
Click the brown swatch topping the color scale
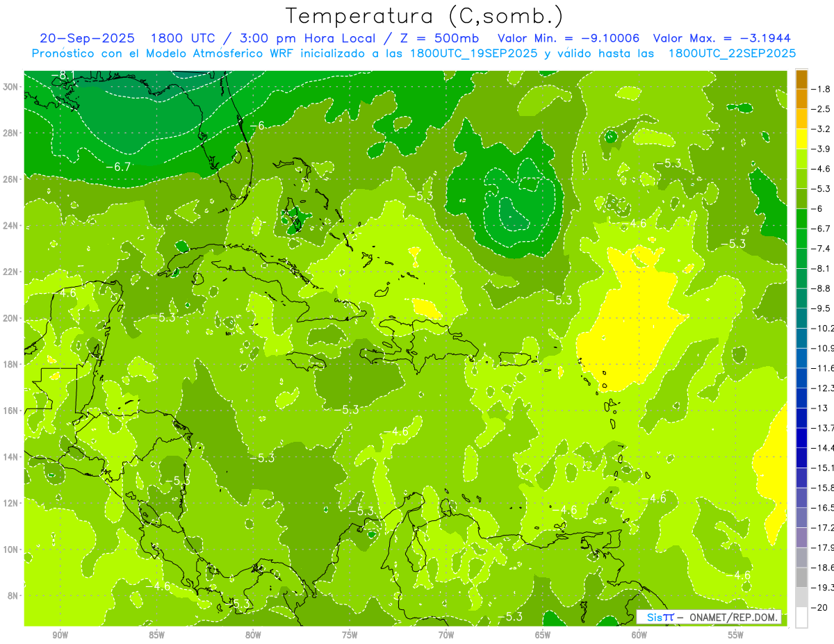801,79
